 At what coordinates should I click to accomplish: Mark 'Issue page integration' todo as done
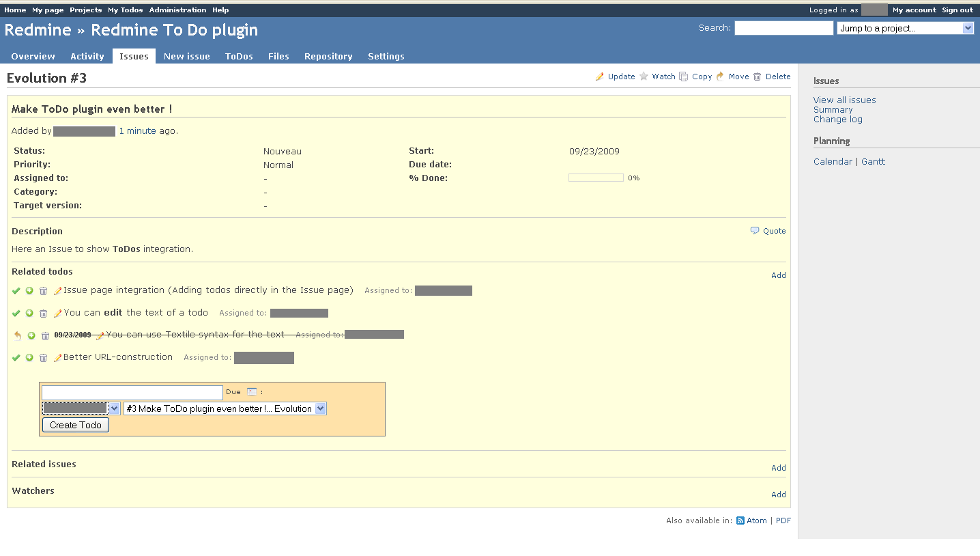coord(16,291)
